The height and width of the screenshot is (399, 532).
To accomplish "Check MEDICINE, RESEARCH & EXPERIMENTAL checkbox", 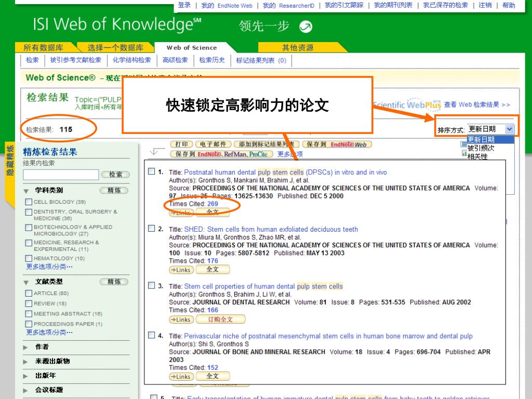I will [x=29, y=243].
